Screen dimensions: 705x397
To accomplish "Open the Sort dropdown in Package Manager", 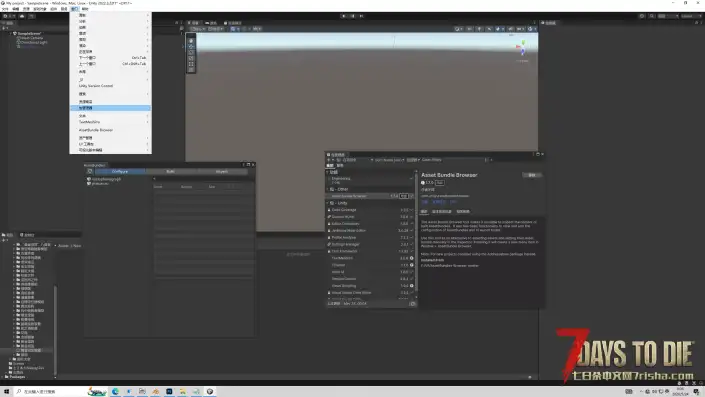I will (389, 160).
